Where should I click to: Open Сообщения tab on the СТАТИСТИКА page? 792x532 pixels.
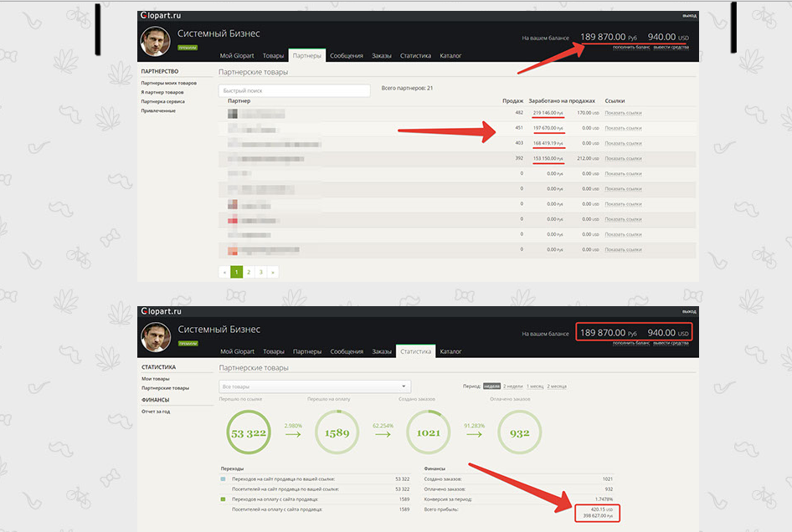click(x=347, y=351)
